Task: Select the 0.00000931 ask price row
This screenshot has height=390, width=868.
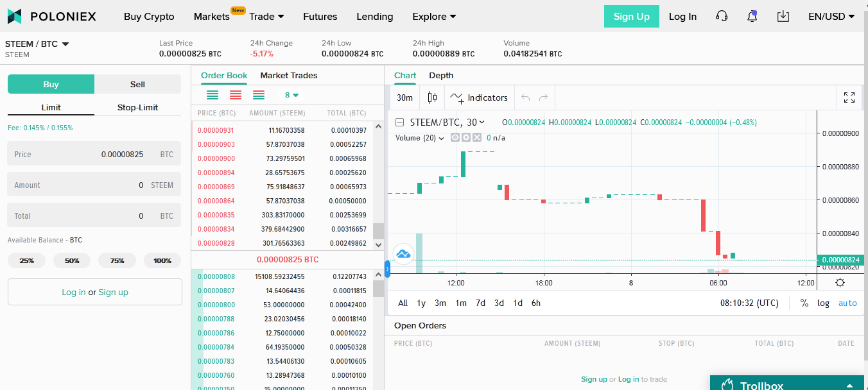Action: click(282, 130)
